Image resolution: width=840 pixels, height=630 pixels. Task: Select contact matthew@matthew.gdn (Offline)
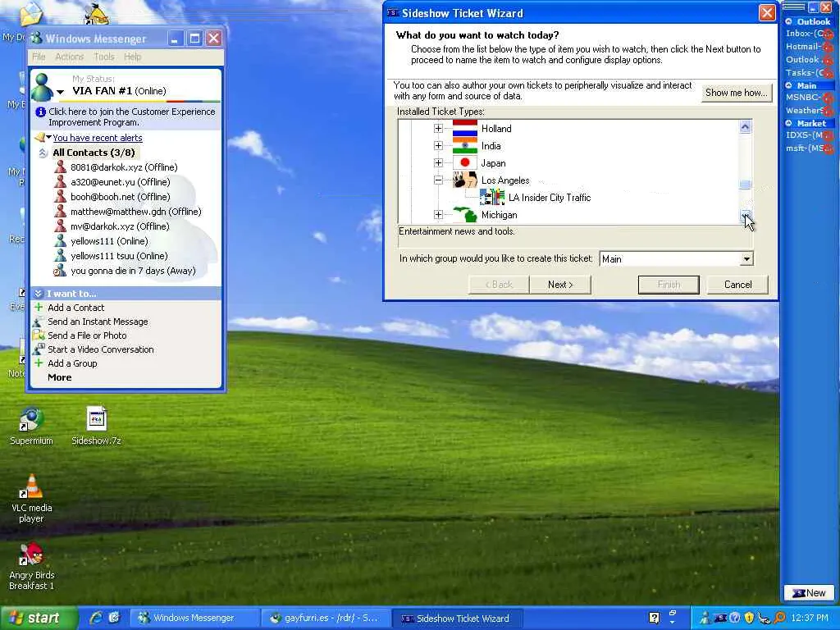click(135, 212)
